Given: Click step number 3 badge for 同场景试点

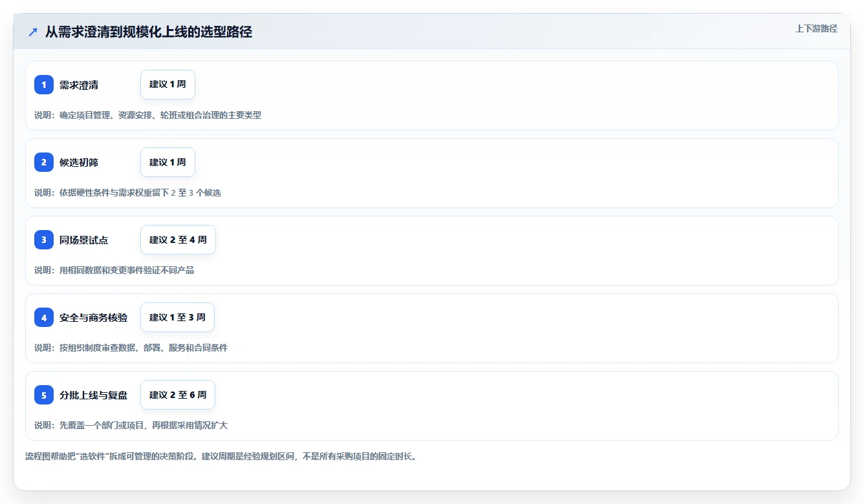Looking at the screenshot, I should coord(44,240).
